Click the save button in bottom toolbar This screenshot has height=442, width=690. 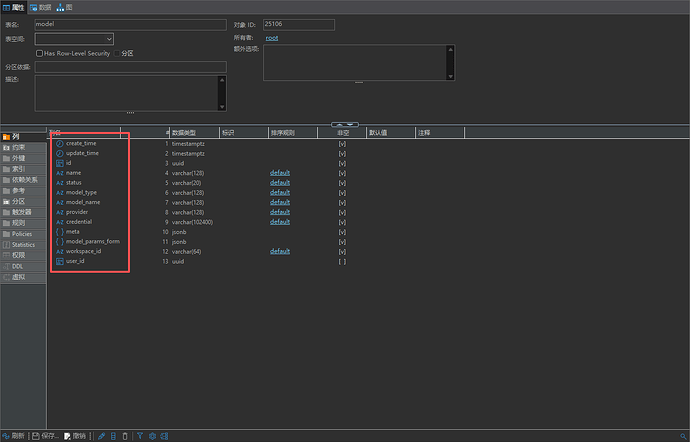[45, 436]
